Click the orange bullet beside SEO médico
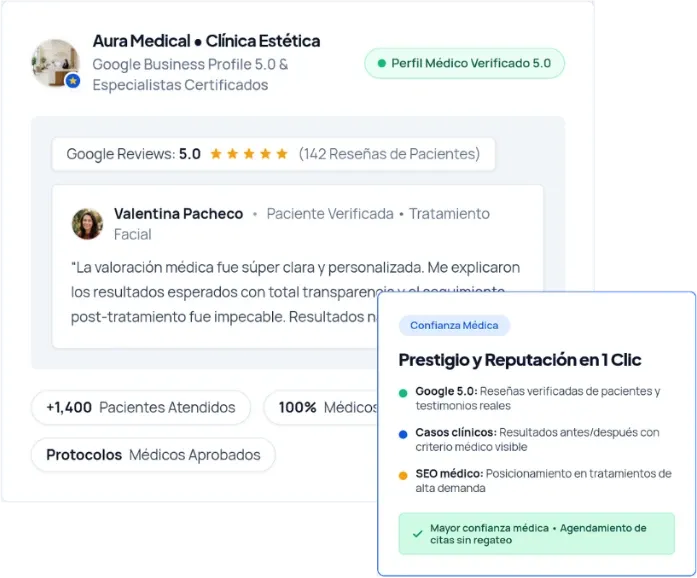 click(x=403, y=476)
